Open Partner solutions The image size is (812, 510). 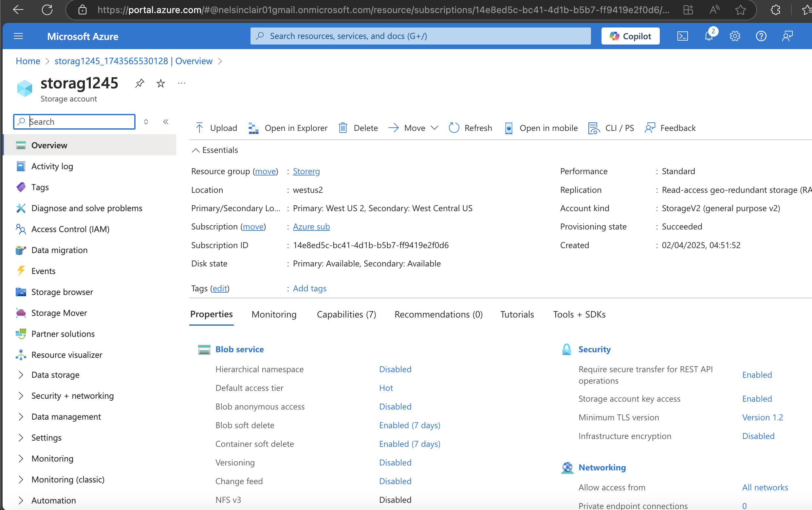click(x=63, y=334)
